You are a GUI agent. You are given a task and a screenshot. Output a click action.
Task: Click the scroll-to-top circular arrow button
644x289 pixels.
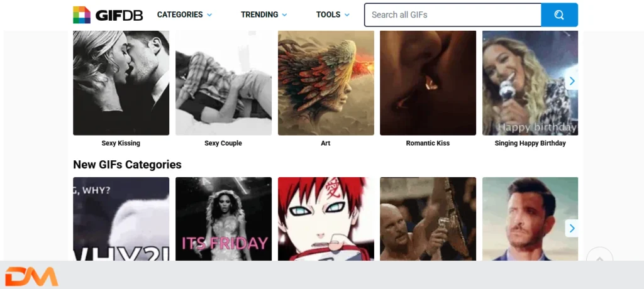(x=599, y=258)
